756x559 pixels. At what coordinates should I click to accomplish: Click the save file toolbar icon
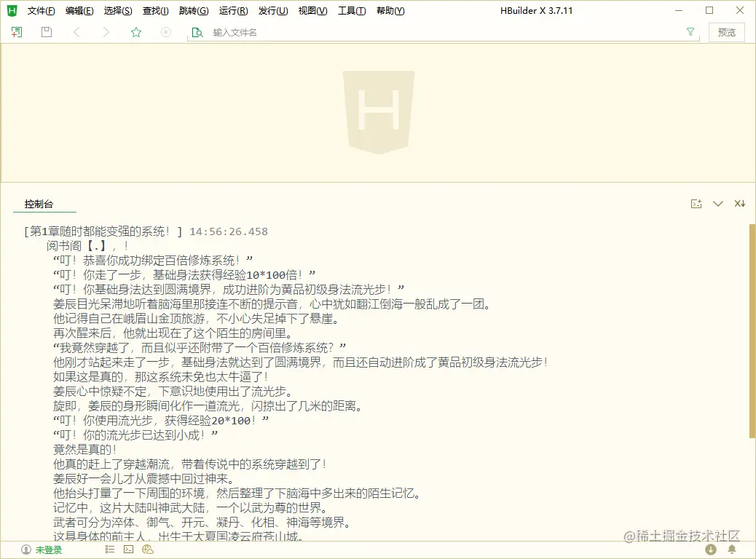tap(47, 32)
